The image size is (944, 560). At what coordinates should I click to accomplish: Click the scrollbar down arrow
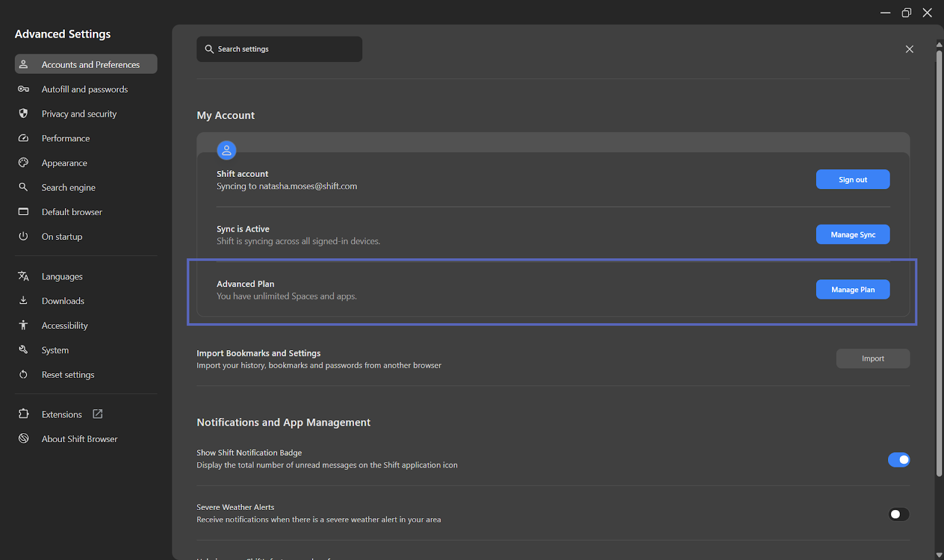click(x=939, y=555)
